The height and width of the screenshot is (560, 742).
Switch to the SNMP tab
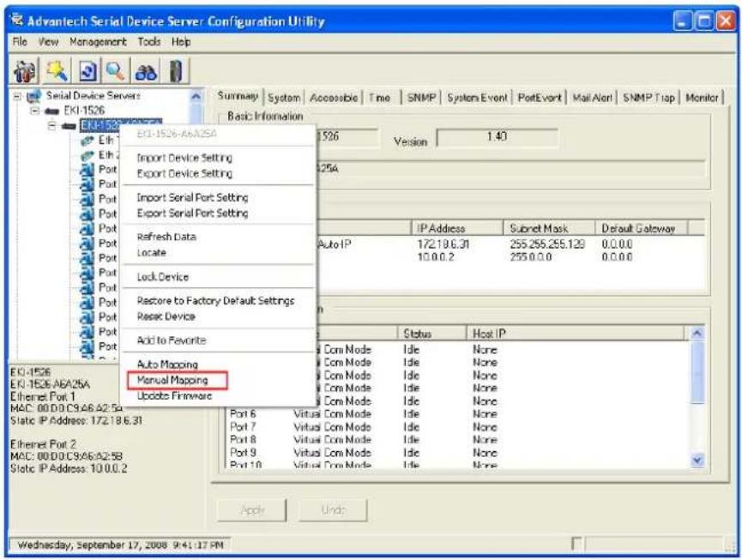[421, 98]
